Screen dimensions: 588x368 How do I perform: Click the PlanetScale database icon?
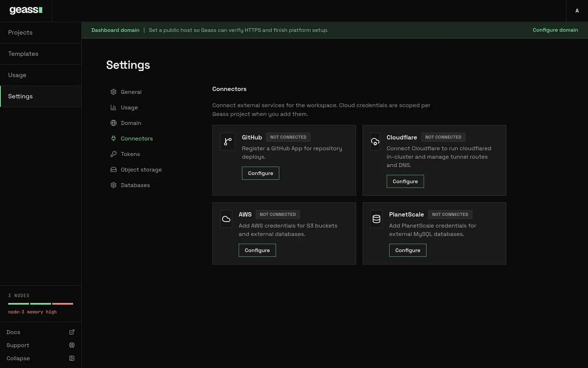376,219
